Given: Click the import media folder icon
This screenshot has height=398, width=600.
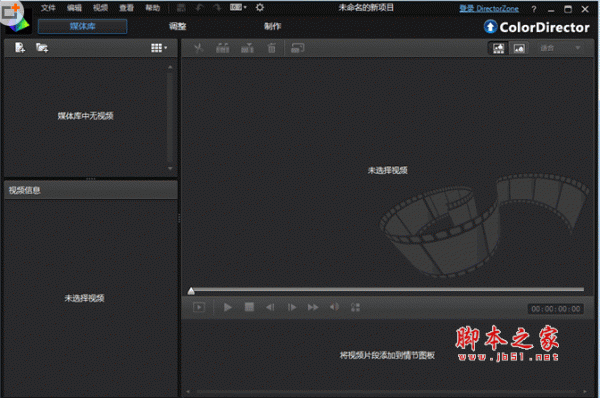Looking at the screenshot, I should [42, 48].
